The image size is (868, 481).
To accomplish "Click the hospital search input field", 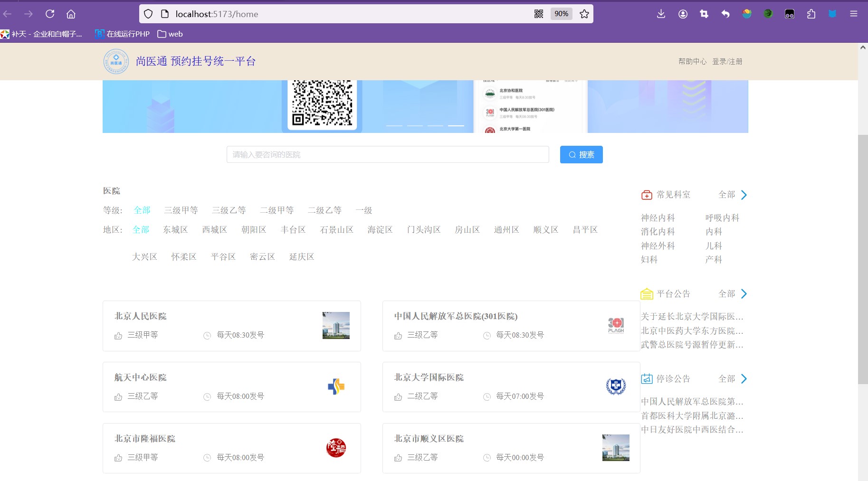I will [x=388, y=154].
